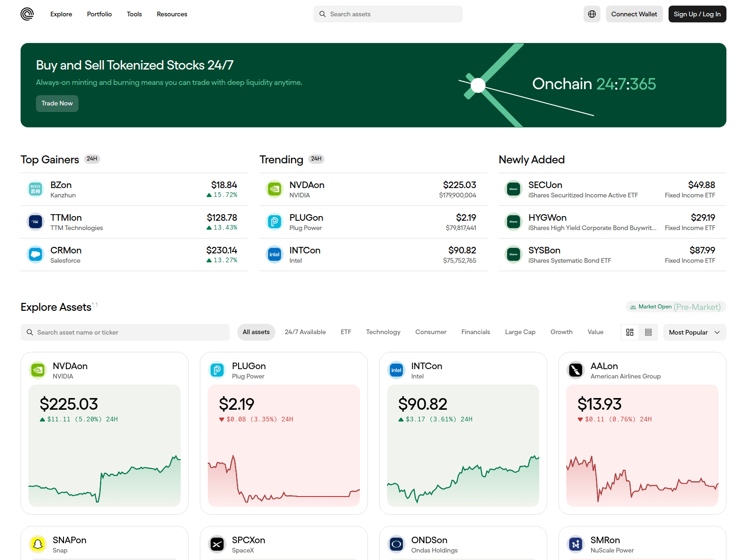Click the ONDSon Ondas logo
Image resolution: width=747 pixels, height=560 pixels.
(x=396, y=545)
